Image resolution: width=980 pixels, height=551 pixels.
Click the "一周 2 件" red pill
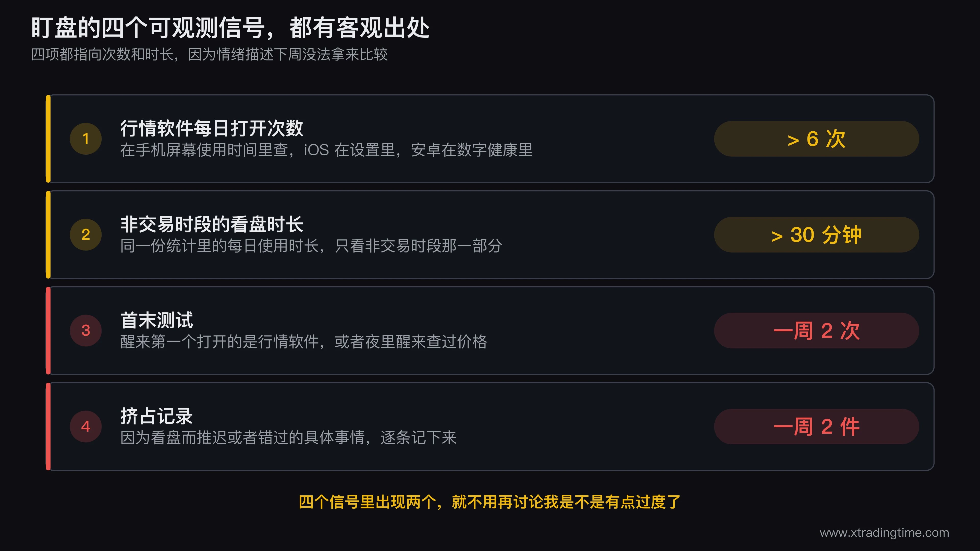click(x=816, y=426)
